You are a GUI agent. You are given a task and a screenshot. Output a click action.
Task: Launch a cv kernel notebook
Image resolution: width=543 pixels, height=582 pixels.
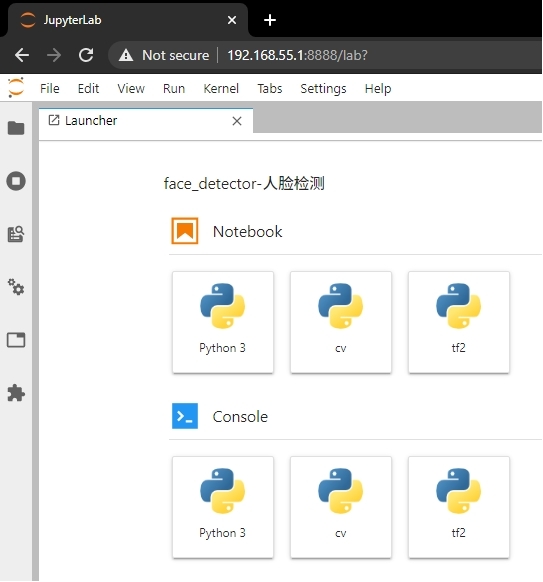click(341, 322)
